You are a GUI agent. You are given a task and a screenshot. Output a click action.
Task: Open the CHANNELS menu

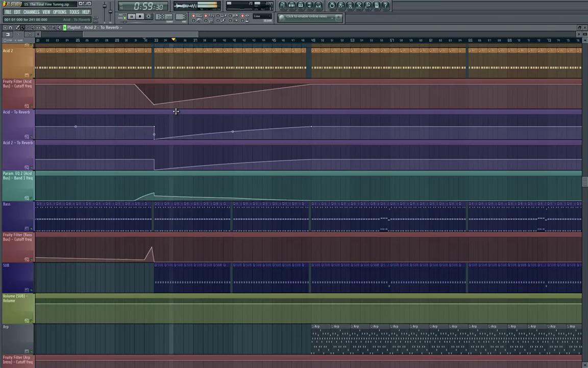(x=32, y=12)
